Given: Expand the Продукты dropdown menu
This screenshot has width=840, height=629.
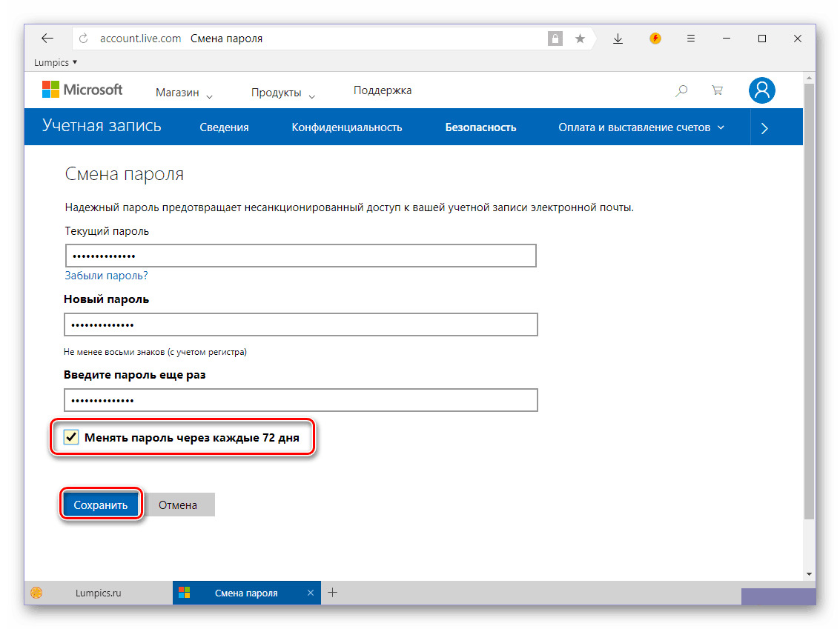Looking at the screenshot, I should 283,93.
